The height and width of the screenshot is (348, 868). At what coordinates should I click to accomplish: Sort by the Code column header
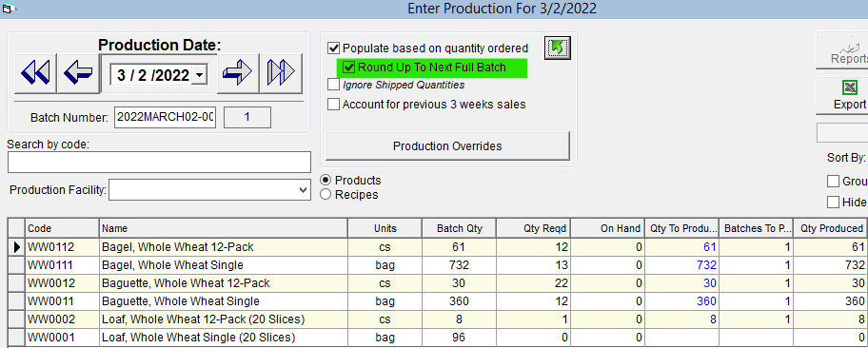[62, 228]
